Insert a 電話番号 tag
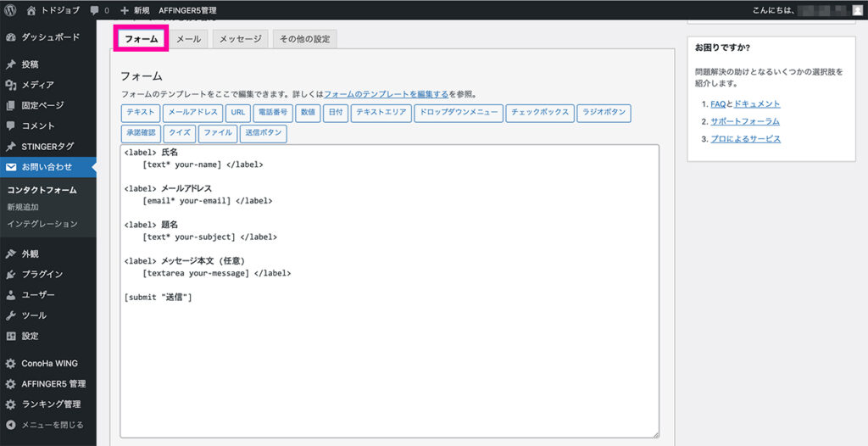 click(x=273, y=113)
